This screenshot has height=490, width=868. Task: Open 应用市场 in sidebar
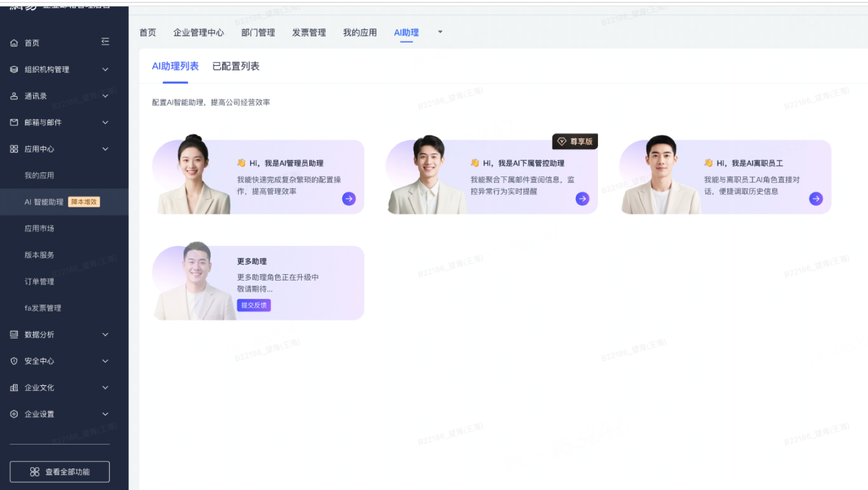pos(39,228)
